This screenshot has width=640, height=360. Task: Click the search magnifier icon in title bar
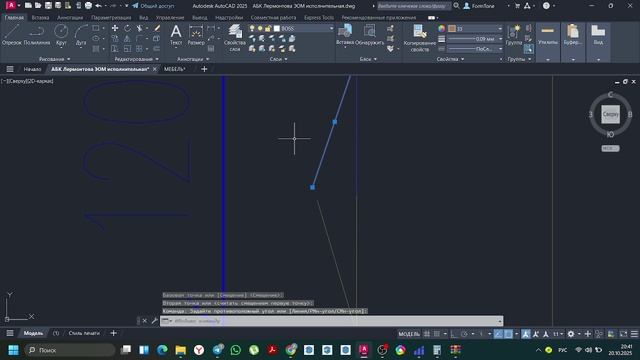pyautogui.click(x=456, y=6)
